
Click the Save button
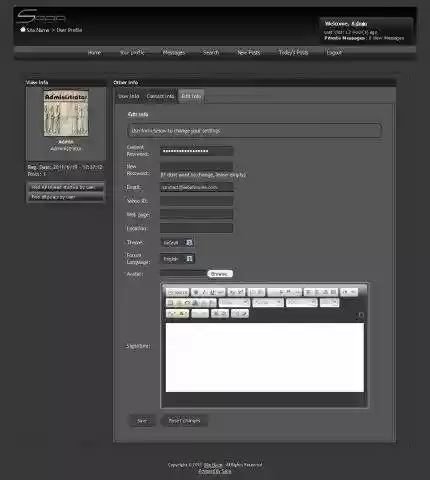[x=142, y=421]
